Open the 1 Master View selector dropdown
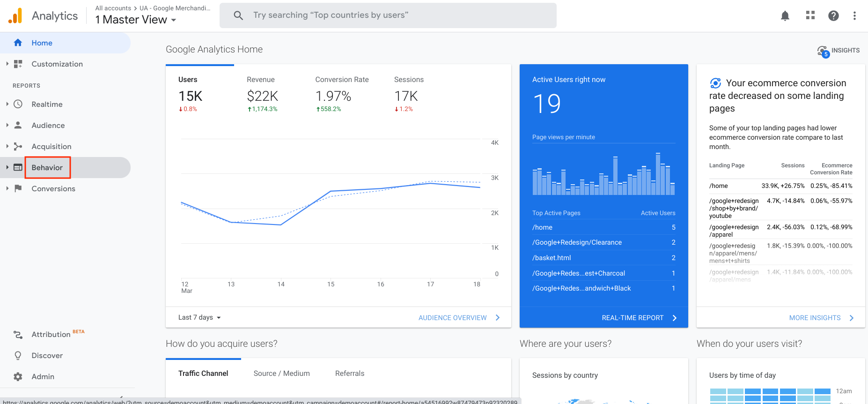 click(x=136, y=20)
